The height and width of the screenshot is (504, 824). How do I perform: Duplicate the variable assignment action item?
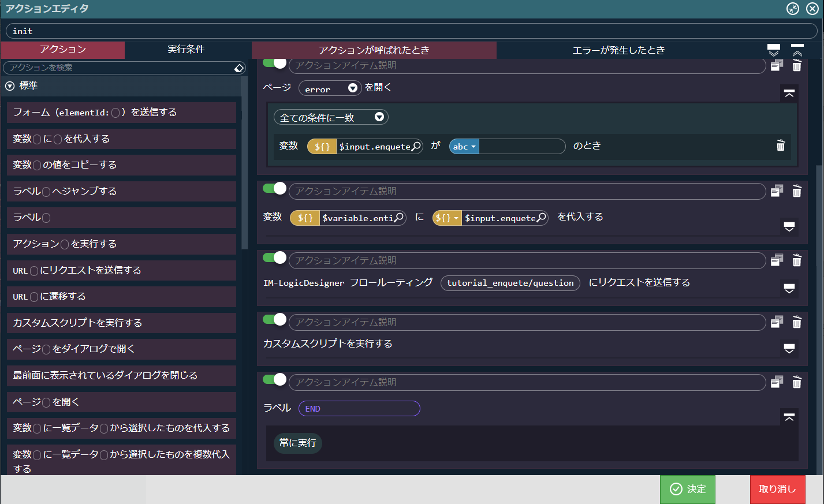coord(777,191)
